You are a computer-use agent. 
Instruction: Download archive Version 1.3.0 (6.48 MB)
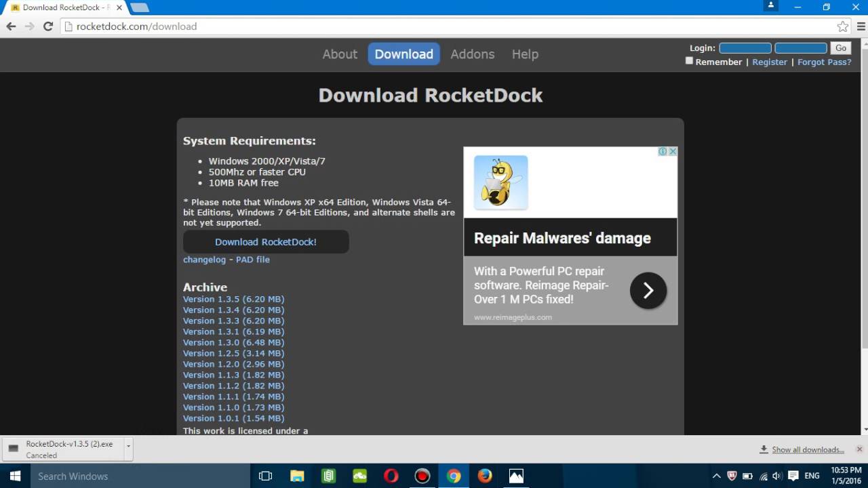point(233,342)
